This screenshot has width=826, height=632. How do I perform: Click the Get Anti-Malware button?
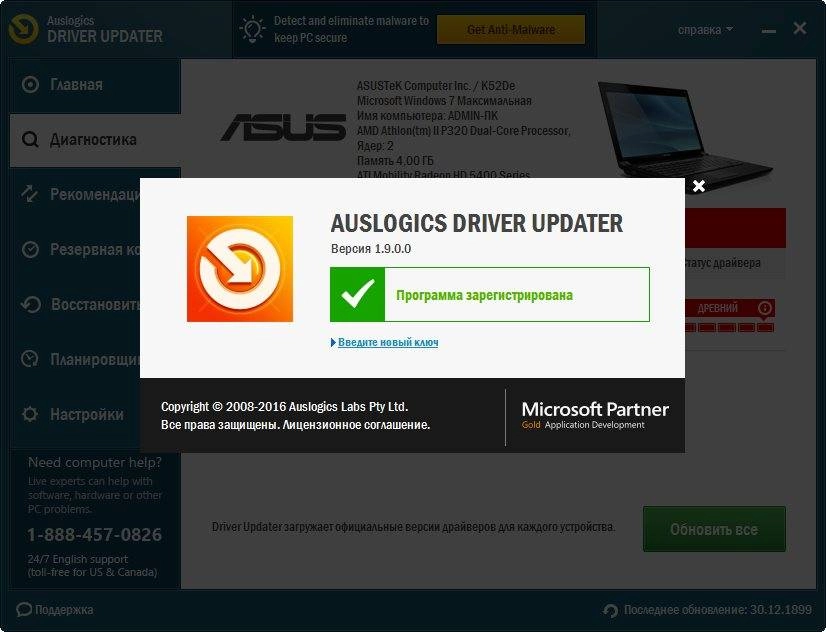[x=511, y=29]
